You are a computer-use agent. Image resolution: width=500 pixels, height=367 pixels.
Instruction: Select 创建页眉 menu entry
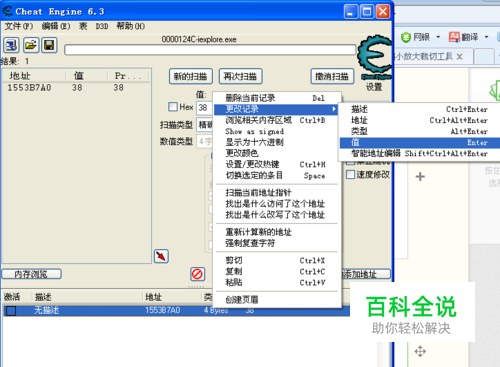tap(276, 300)
